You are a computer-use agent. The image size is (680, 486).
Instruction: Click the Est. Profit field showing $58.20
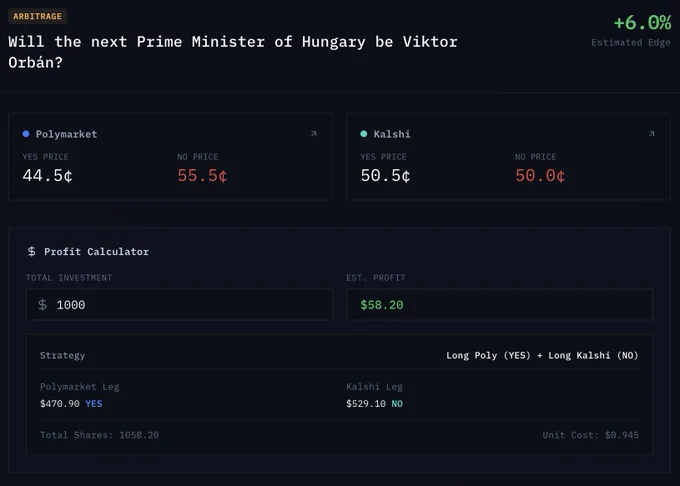(500, 305)
